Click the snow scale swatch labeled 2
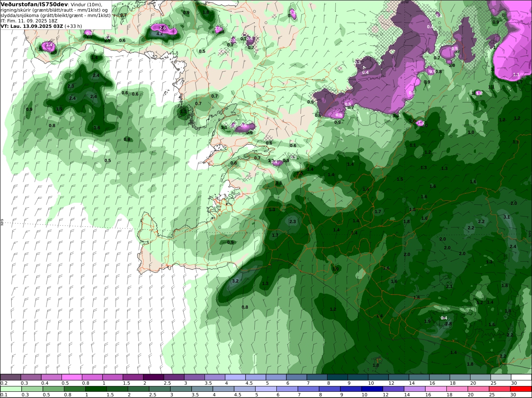Screen dimensions: 532x398 click(x=154, y=377)
